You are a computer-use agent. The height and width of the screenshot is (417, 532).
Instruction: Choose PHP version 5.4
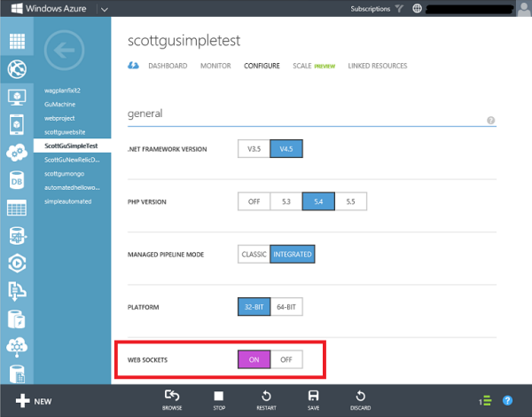click(x=318, y=201)
